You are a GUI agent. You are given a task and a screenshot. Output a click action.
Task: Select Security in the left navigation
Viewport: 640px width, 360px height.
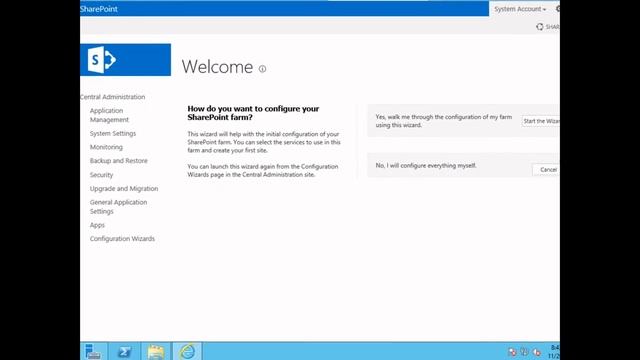pos(101,175)
